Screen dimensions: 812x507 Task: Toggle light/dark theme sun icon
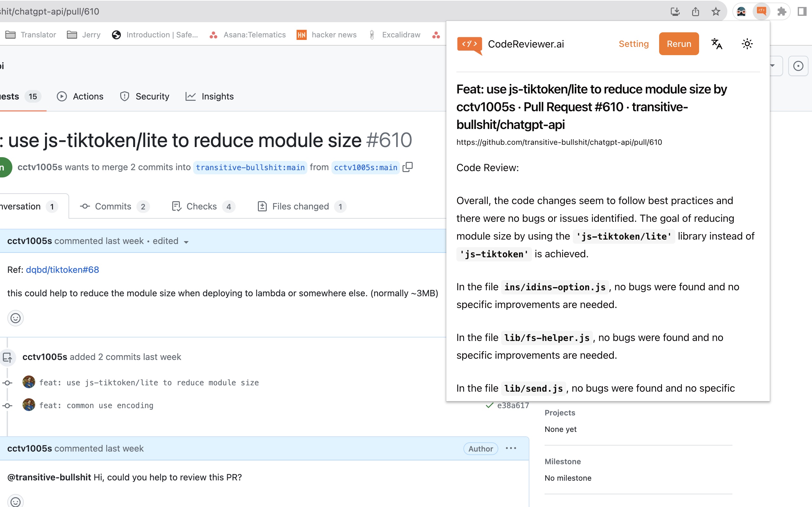point(747,44)
